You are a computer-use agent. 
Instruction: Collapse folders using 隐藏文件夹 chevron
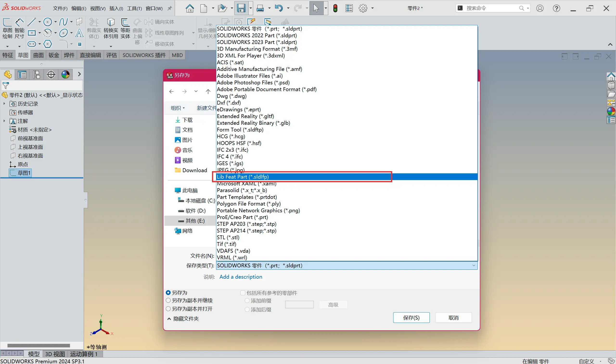click(x=169, y=319)
